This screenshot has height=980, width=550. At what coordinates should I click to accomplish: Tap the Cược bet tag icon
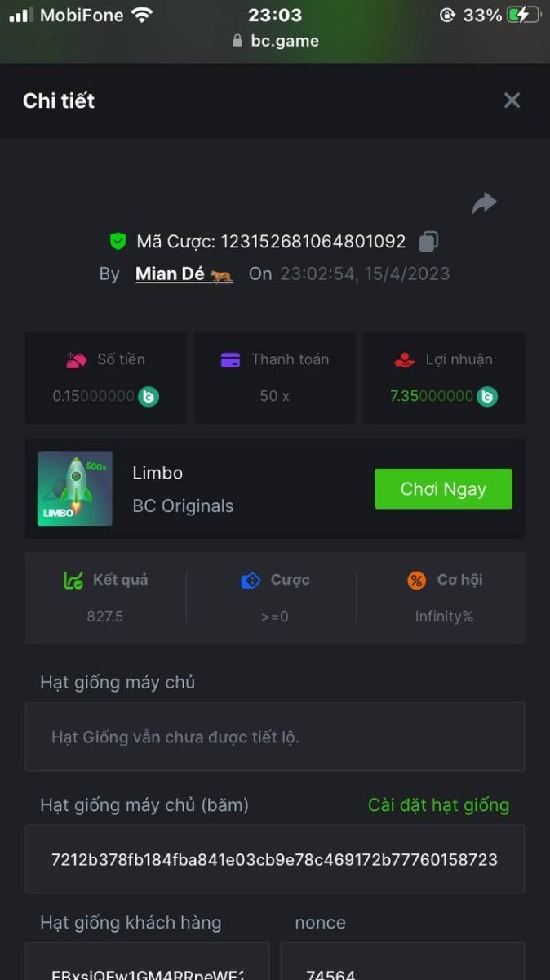click(x=251, y=581)
